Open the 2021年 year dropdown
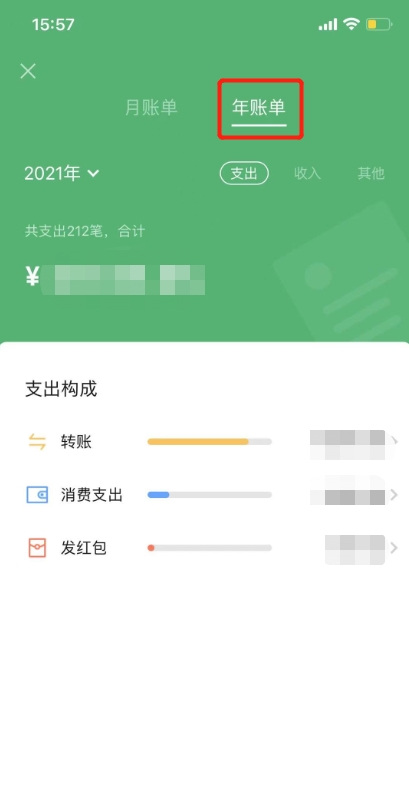409x801 pixels. (62, 174)
